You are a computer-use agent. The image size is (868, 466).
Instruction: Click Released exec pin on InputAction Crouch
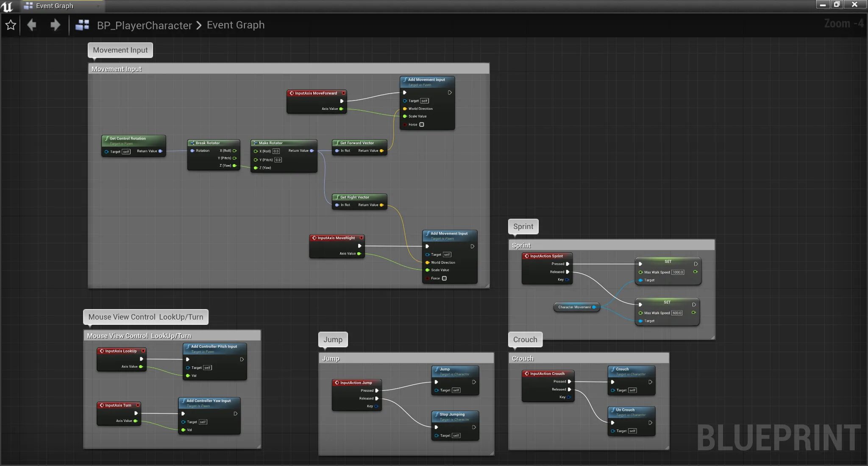pyautogui.click(x=570, y=389)
